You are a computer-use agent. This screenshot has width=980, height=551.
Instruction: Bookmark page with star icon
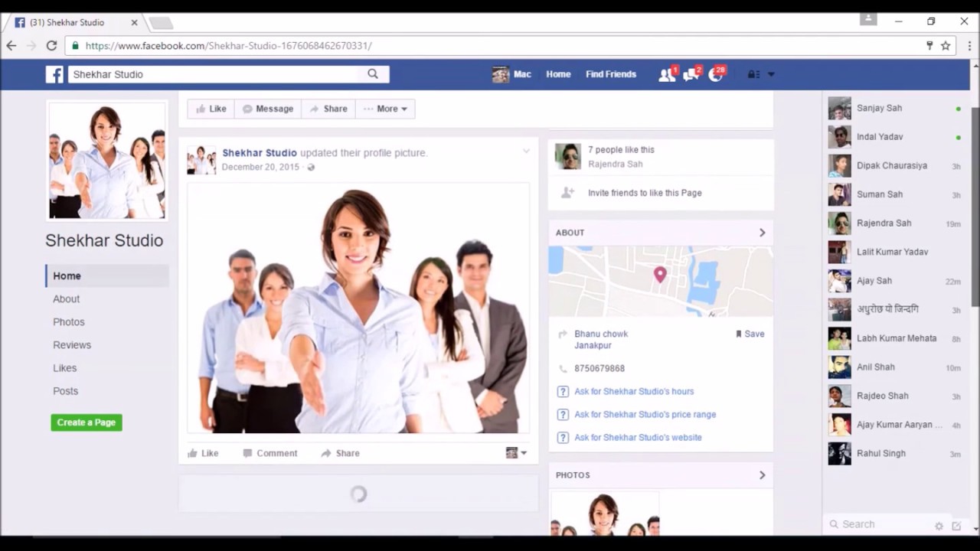(x=946, y=46)
